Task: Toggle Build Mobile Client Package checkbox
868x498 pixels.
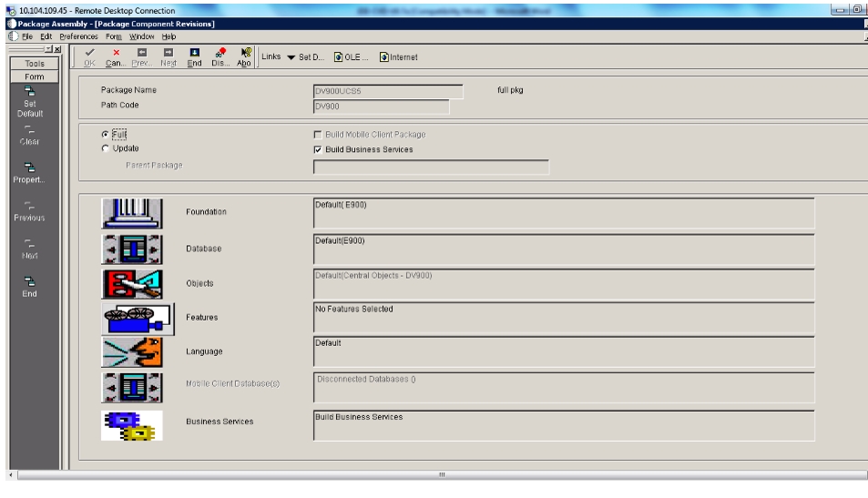Action: tap(318, 135)
